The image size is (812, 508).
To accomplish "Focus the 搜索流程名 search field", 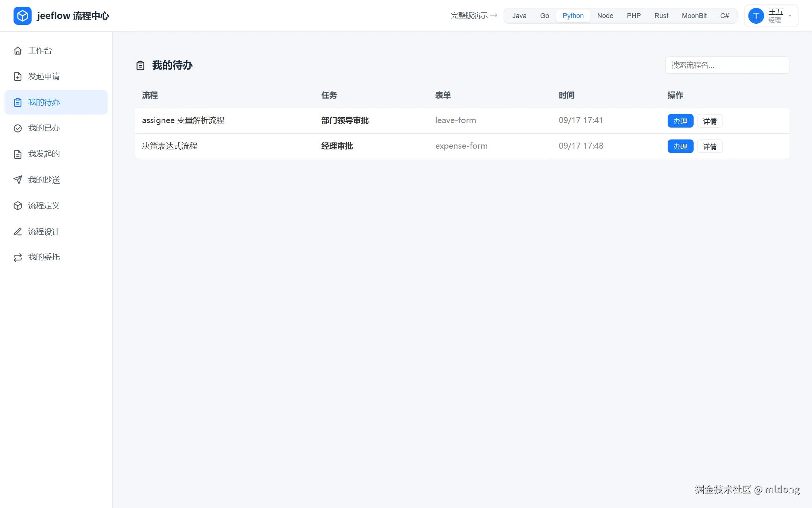I will (x=727, y=65).
